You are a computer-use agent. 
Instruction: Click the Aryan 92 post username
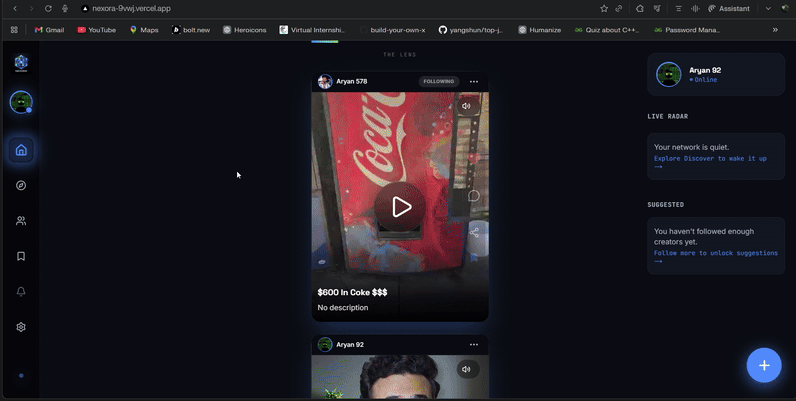click(x=350, y=345)
